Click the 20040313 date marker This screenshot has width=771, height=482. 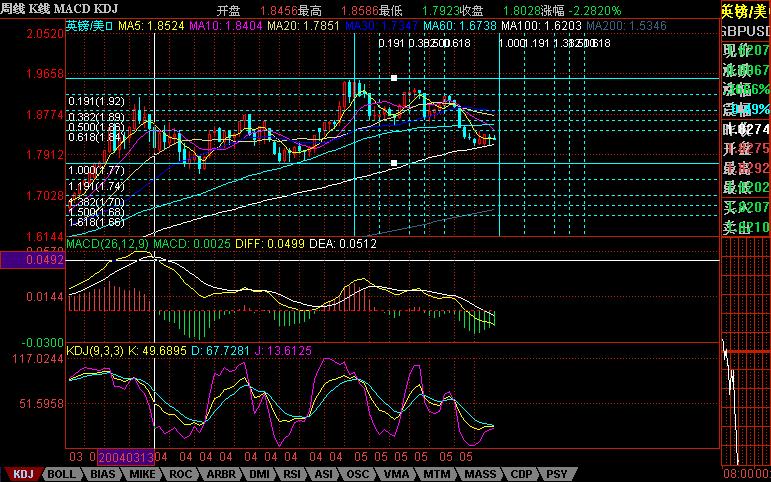point(126,457)
